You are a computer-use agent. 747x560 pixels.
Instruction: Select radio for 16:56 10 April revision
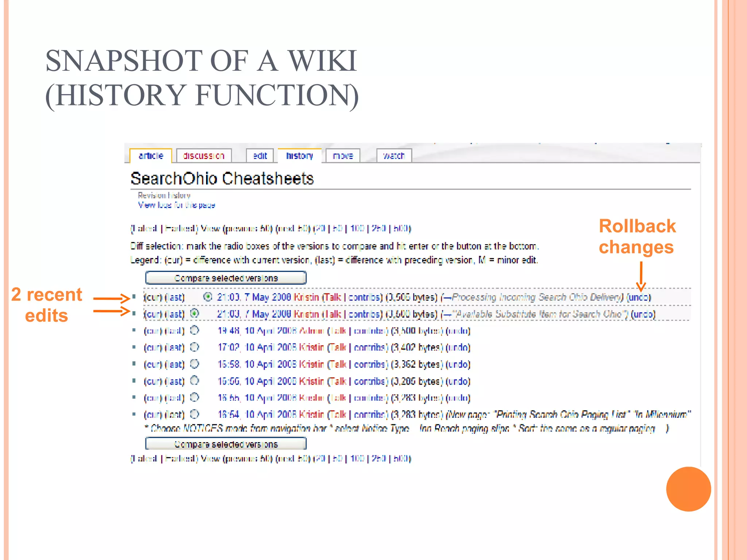tap(195, 381)
